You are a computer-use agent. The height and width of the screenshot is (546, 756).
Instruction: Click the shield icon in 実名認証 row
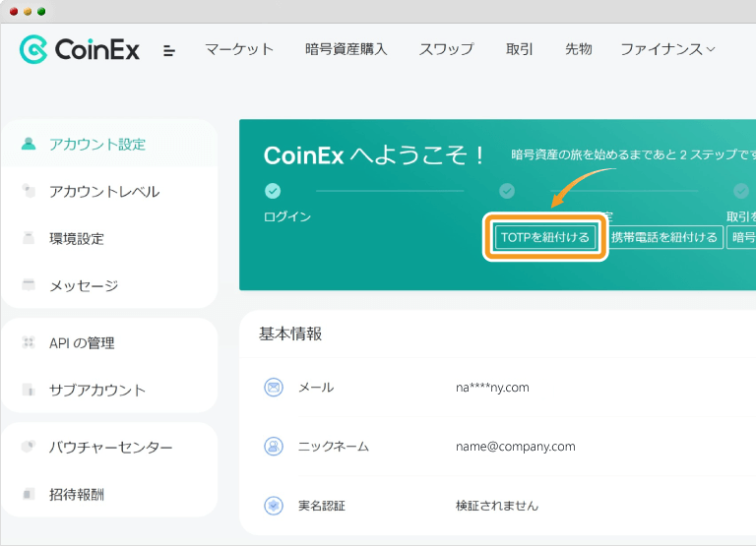[x=274, y=506]
